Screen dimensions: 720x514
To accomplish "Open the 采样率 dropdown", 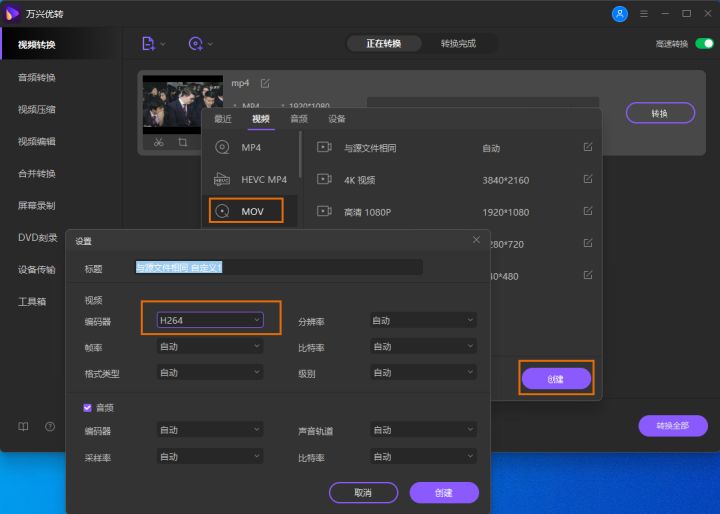I will pyautogui.click(x=210, y=457).
